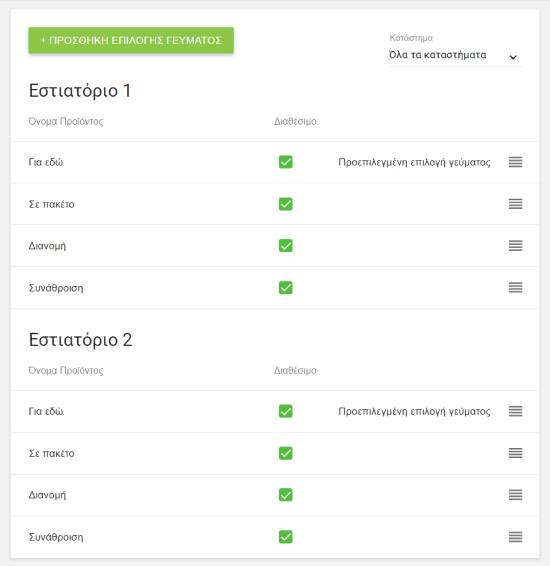Click Προεπιλεγμένη επιλογή γεύματος label in Εστιατόριο 1
This screenshot has height=566, width=550.
click(414, 162)
